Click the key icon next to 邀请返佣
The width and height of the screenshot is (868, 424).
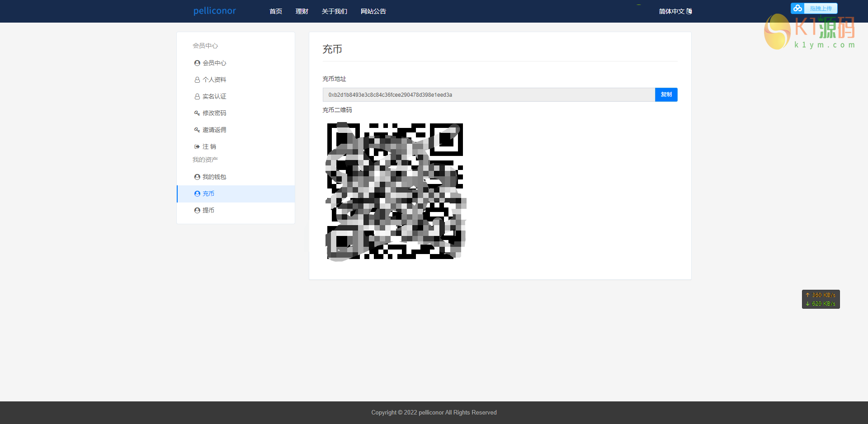point(197,130)
